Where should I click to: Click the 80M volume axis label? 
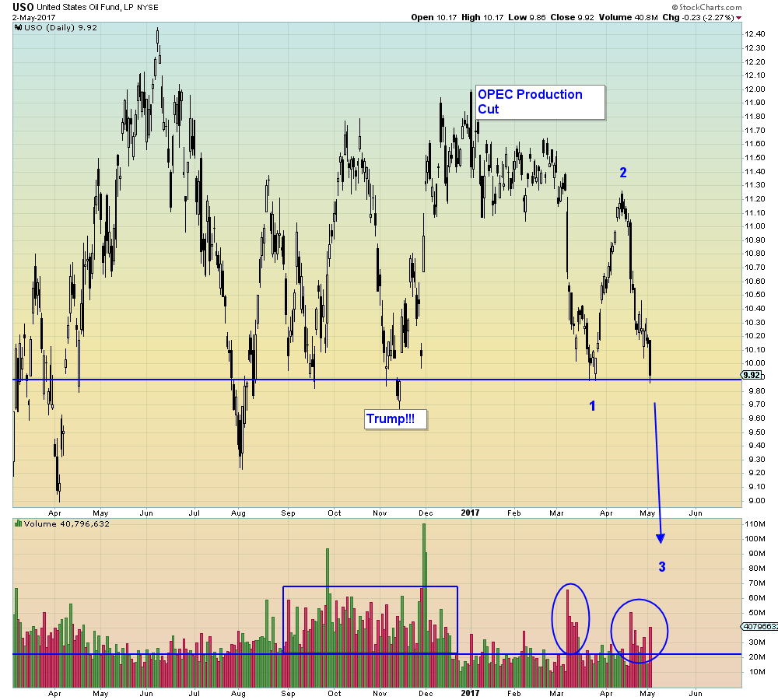(757, 568)
